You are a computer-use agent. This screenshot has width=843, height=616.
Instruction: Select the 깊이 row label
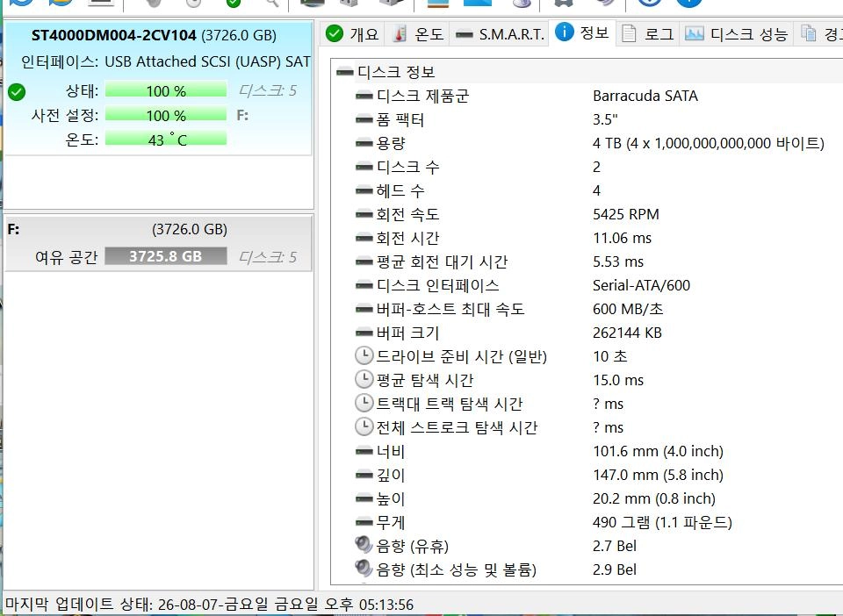(390, 475)
